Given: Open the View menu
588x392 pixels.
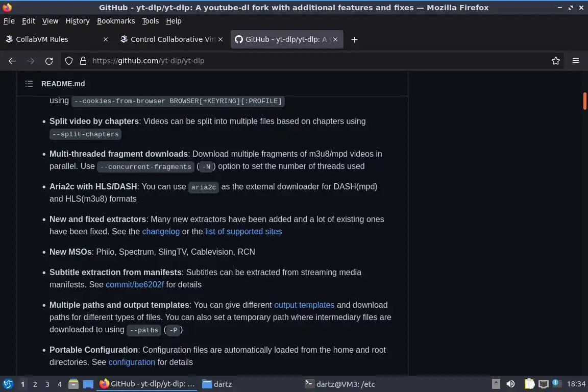Looking at the screenshot, I should 50,21.
